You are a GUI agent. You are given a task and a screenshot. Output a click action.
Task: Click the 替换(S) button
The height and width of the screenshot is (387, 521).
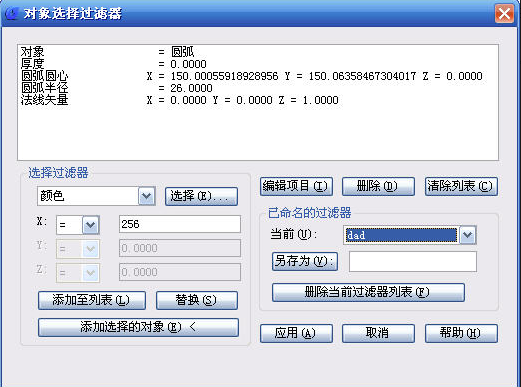click(197, 300)
